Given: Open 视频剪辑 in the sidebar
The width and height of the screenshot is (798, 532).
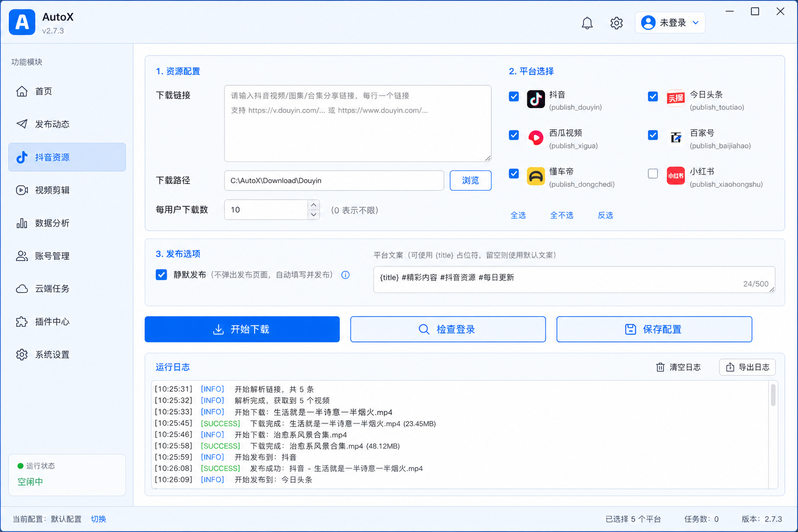Looking at the screenshot, I should pos(67,190).
